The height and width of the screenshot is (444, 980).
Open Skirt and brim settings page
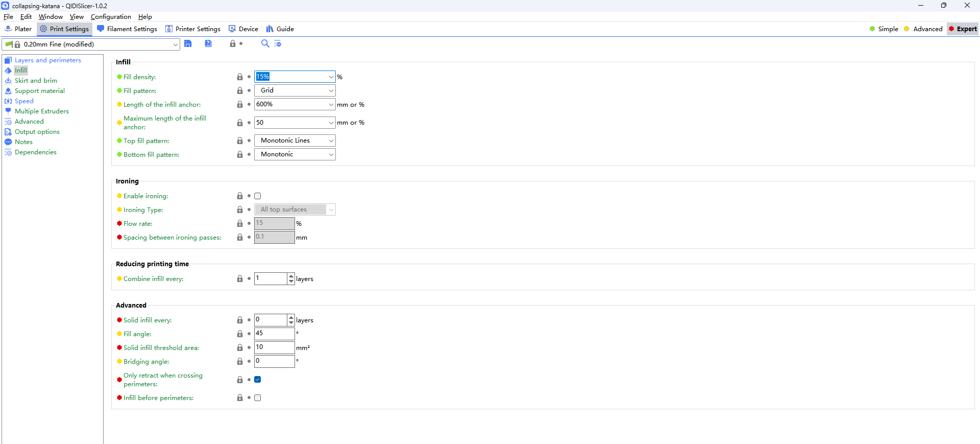coord(36,81)
